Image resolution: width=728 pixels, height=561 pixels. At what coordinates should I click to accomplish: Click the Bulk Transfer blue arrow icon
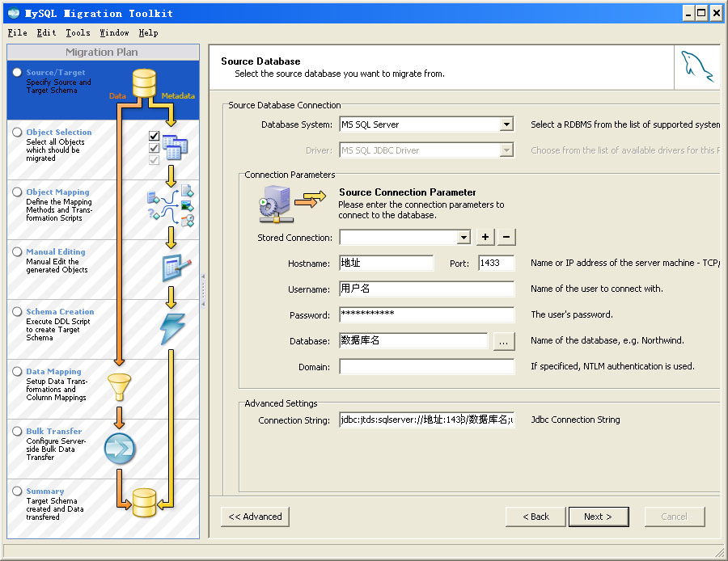tap(120, 448)
